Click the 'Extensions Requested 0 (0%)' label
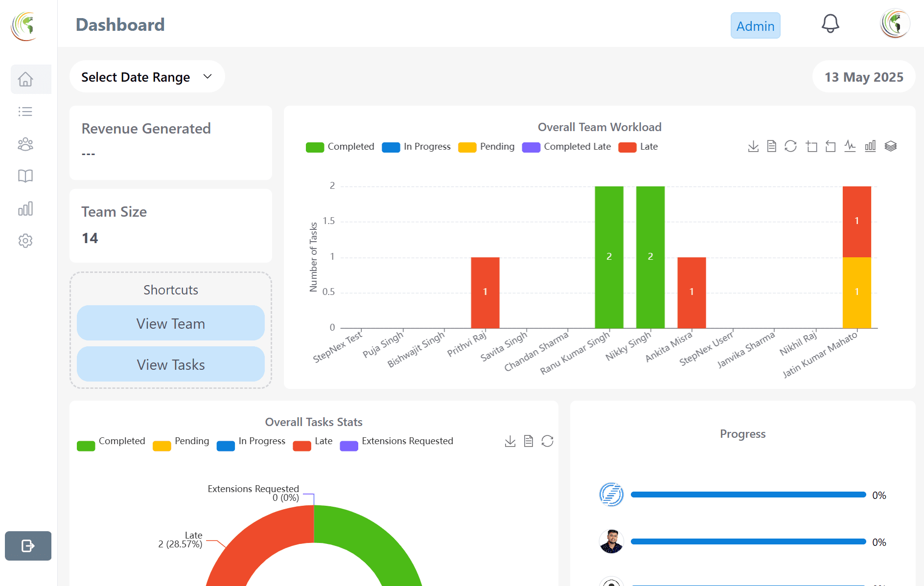 [x=253, y=493]
